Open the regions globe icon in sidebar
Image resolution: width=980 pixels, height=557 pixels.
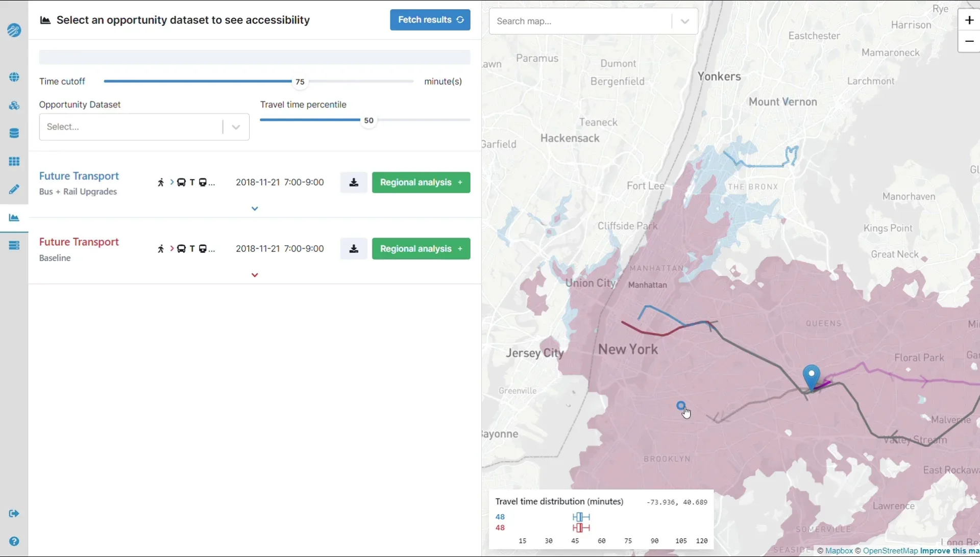click(14, 78)
